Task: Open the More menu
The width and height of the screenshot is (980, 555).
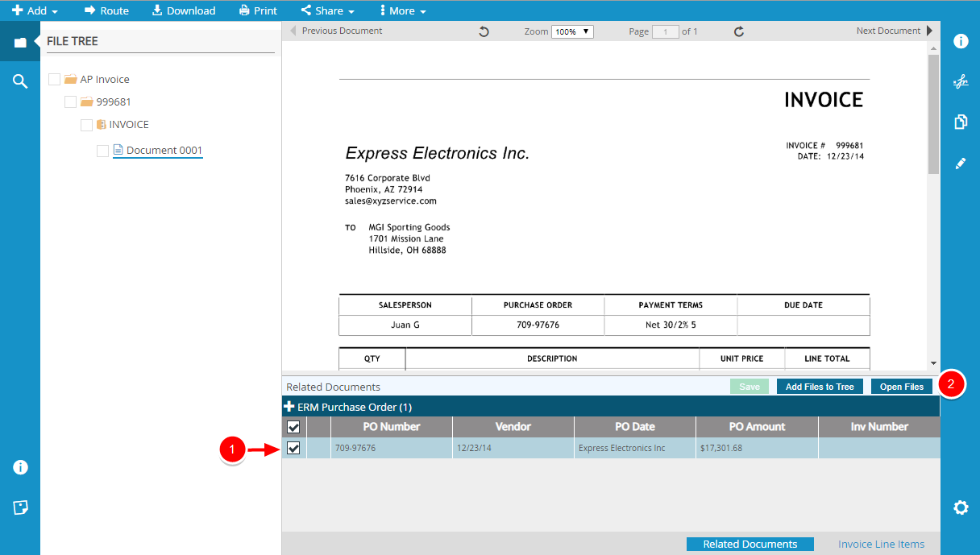Action: click(403, 10)
